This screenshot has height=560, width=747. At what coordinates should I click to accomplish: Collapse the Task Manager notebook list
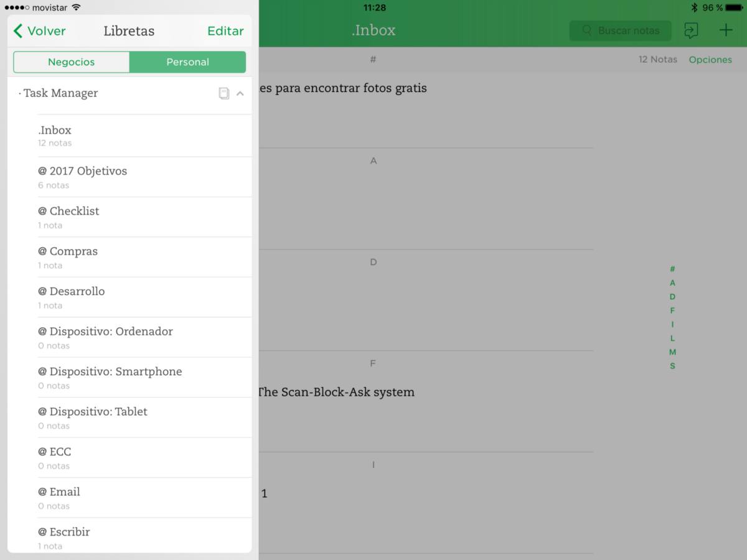[x=240, y=93]
